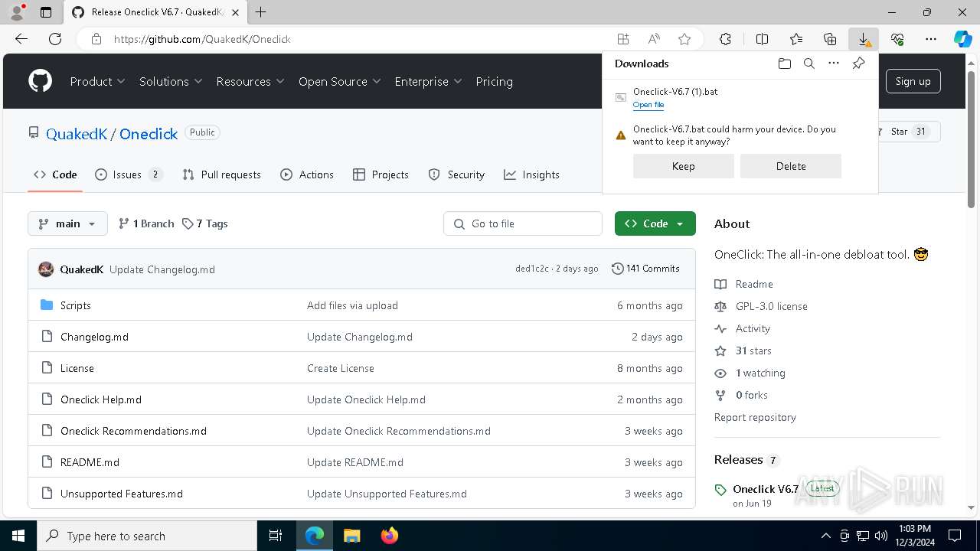Image resolution: width=980 pixels, height=551 pixels.
Task: Open Changelog.md file
Action: (x=94, y=337)
